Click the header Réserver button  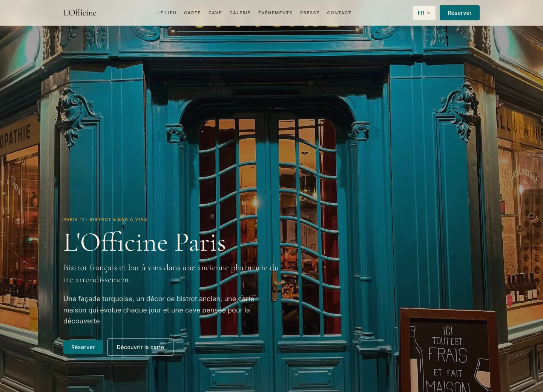click(x=460, y=13)
